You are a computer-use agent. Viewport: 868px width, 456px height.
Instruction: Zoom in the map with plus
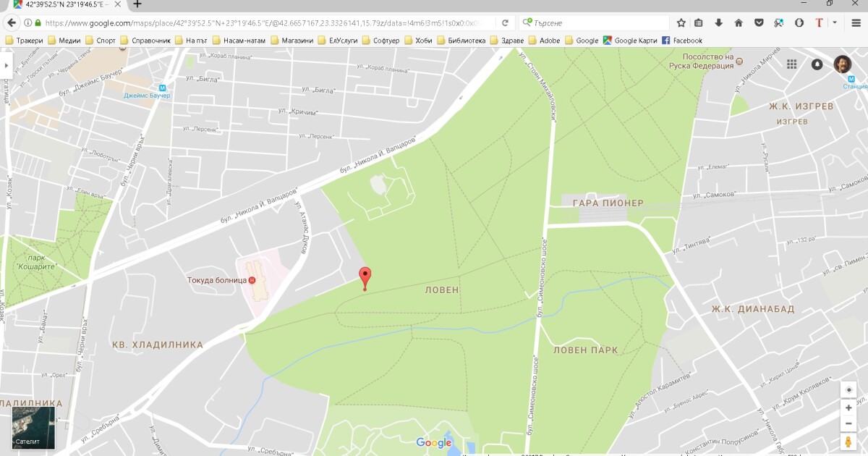click(x=848, y=408)
